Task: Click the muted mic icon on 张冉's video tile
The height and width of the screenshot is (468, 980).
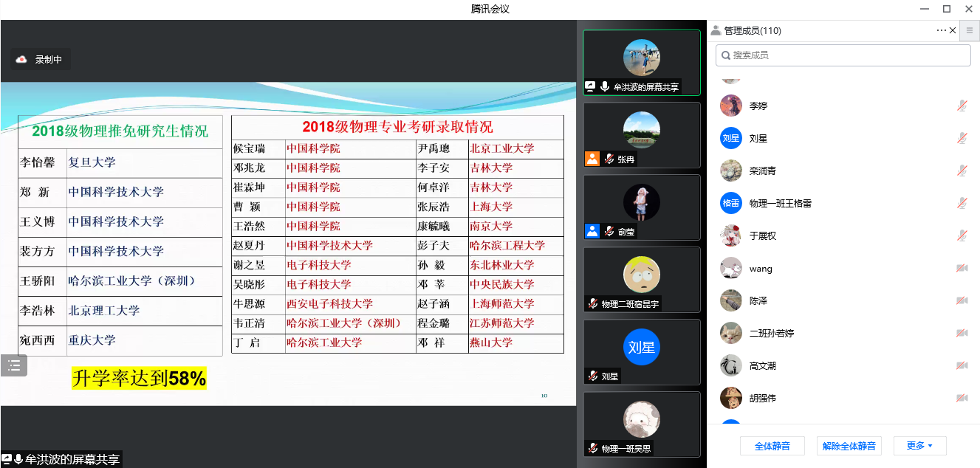Action: pyautogui.click(x=610, y=157)
